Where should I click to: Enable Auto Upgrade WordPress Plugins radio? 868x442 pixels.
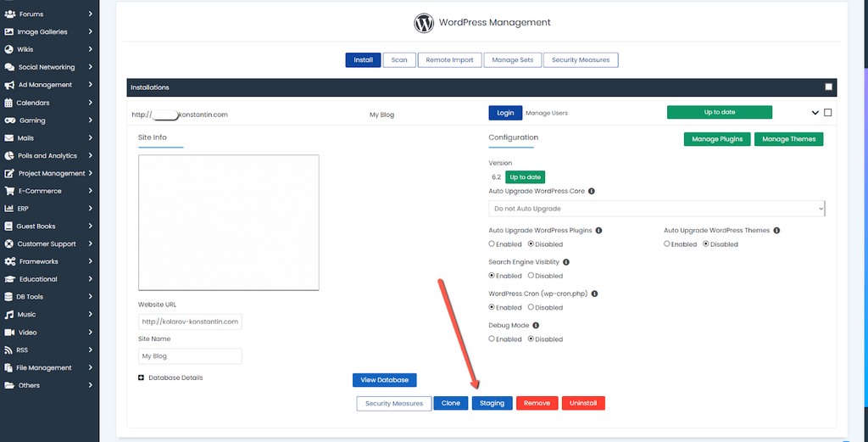(492, 244)
